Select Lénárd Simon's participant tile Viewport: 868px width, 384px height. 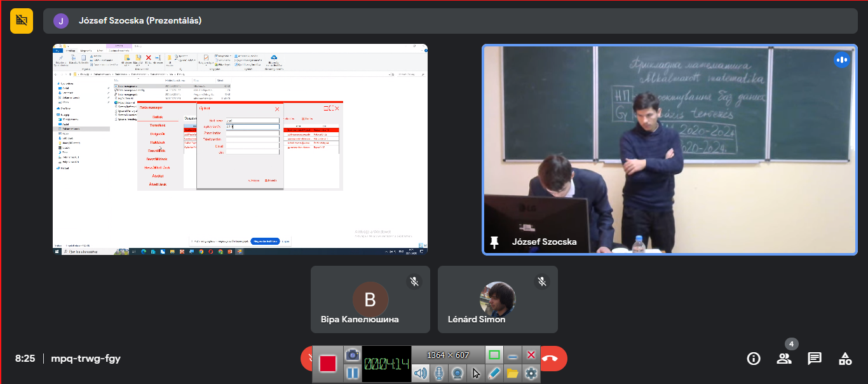pos(498,299)
